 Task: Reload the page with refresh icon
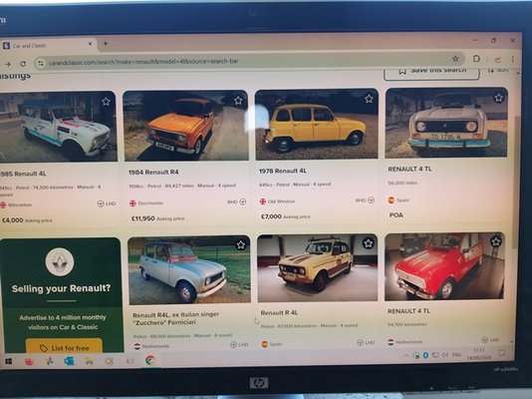pyautogui.click(x=23, y=64)
